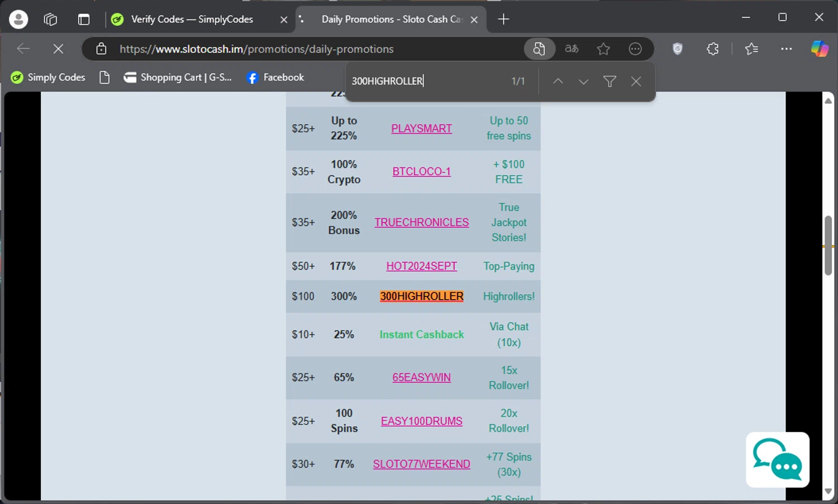Open a new tab with plus icon
838x504 pixels.
point(503,20)
